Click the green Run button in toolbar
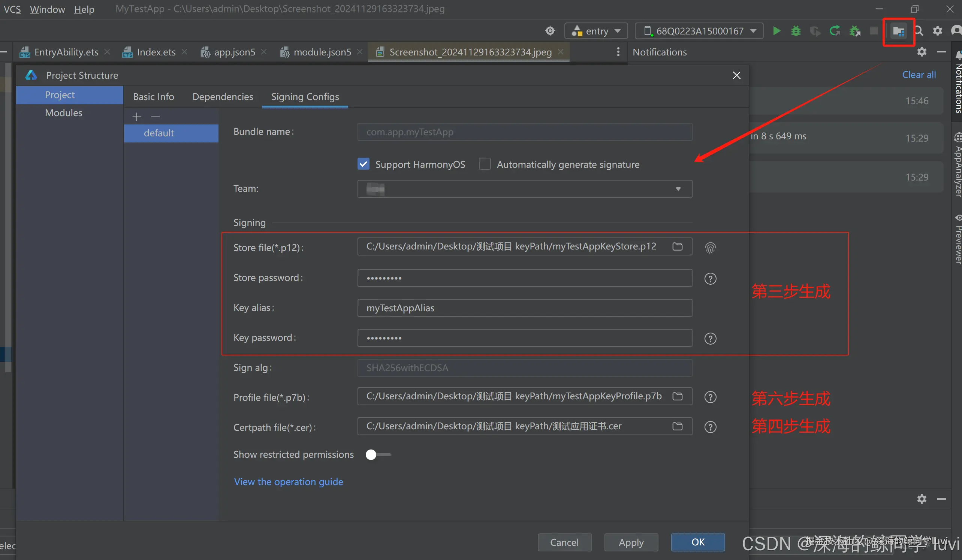Viewport: 962px width, 560px height. (x=776, y=31)
